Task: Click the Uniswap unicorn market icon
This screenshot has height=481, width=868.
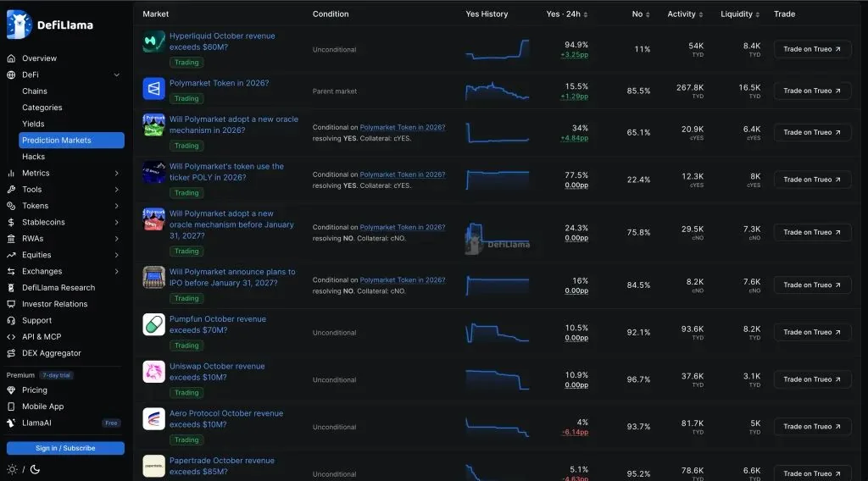Action: [154, 372]
